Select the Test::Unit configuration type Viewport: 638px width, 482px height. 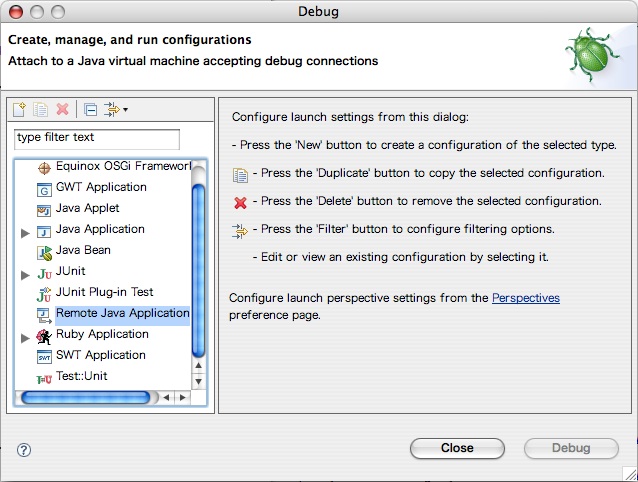(x=81, y=376)
